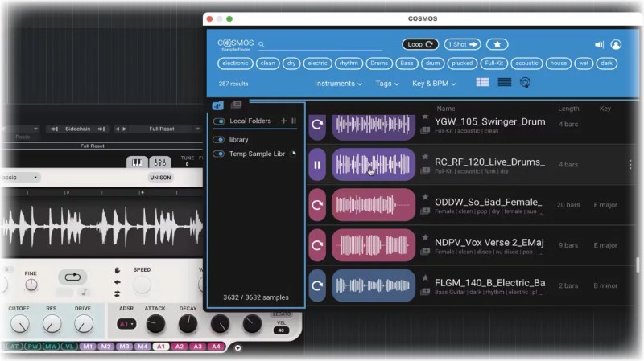Toggle the Temp Sample Libr folder switch
Viewport: 644px width, 361px height.
pos(218,154)
